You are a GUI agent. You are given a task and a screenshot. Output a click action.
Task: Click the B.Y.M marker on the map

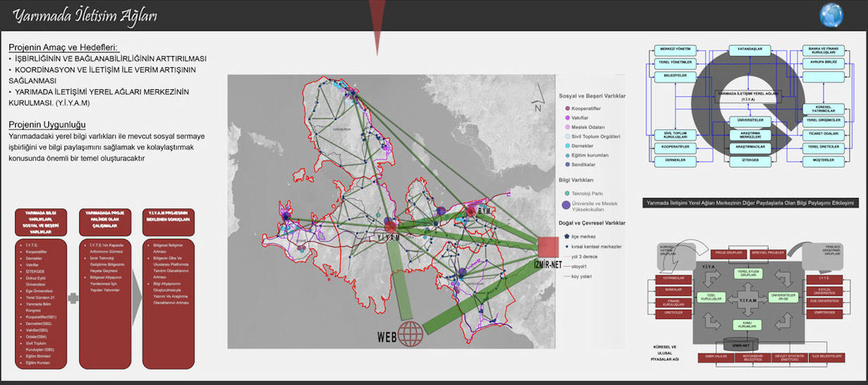471,212
